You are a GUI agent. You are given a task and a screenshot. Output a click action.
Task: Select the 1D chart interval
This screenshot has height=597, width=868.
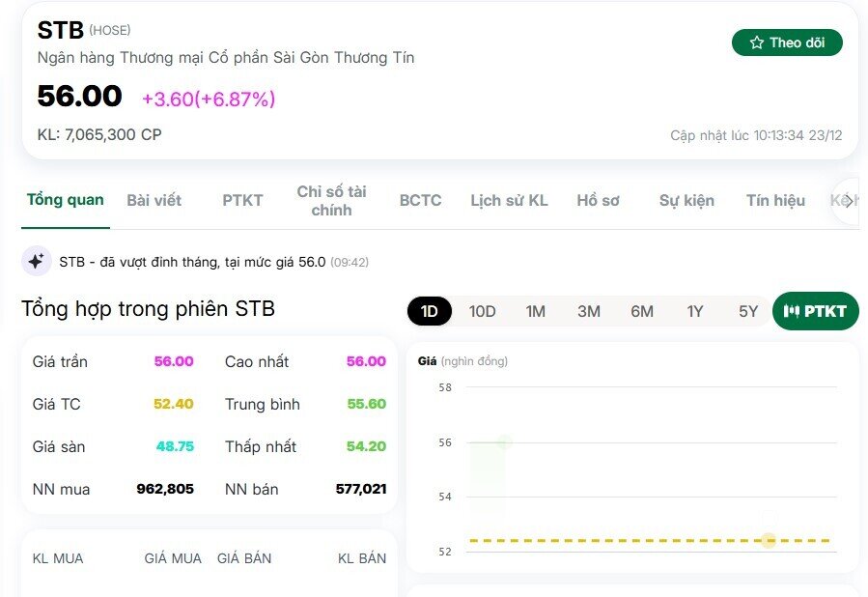(x=430, y=311)
